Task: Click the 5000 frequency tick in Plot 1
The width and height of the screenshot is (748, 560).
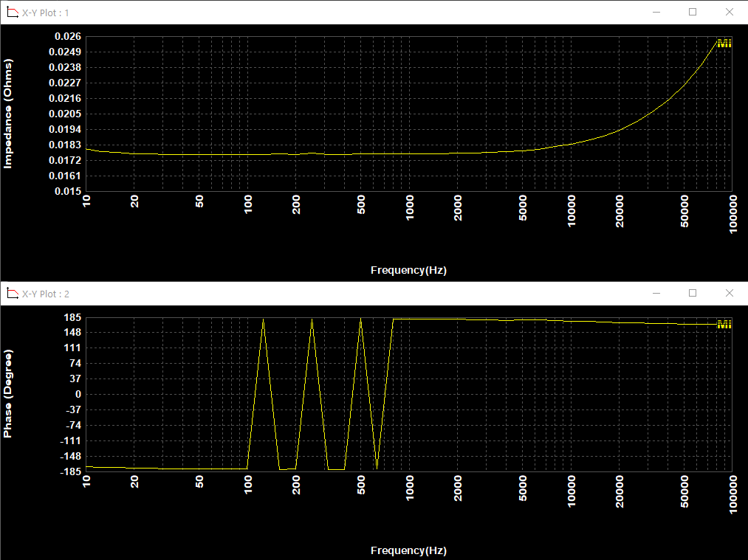Action: click(523, 208)
